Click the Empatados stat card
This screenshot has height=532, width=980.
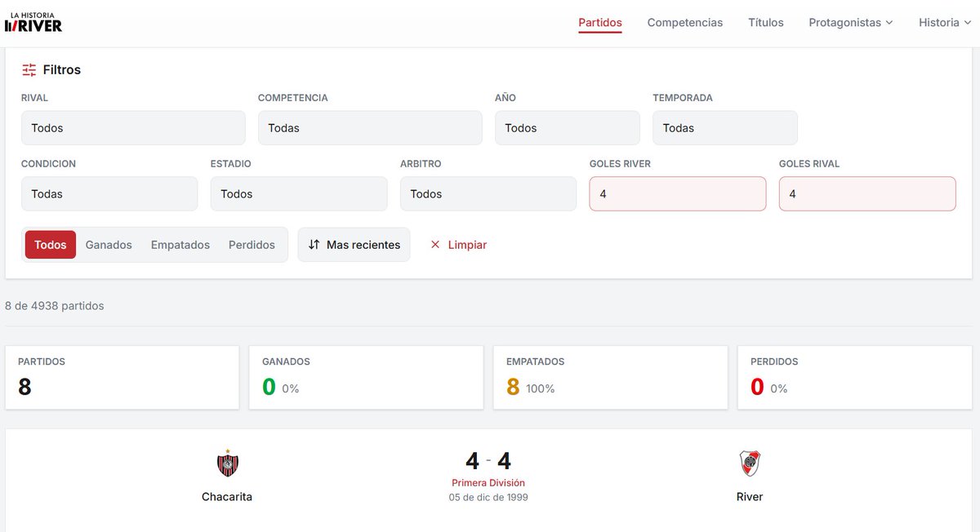(x=610, y=378)
